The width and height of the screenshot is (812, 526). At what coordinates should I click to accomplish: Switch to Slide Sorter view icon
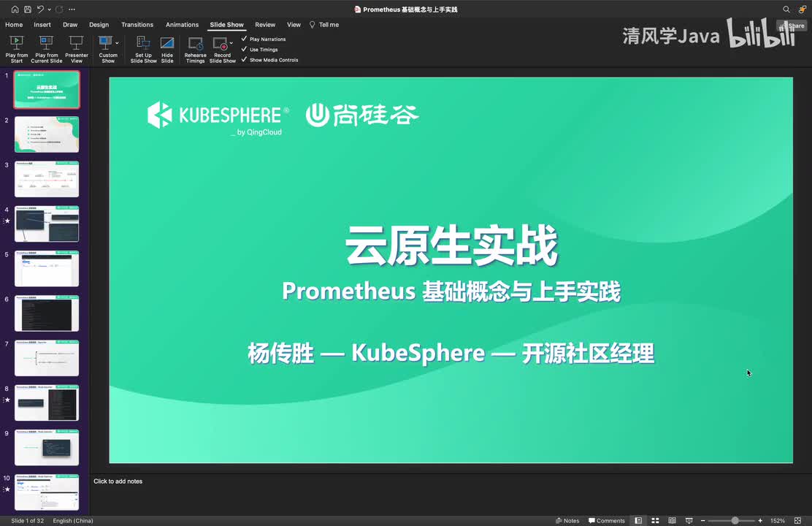coord(655,521)
